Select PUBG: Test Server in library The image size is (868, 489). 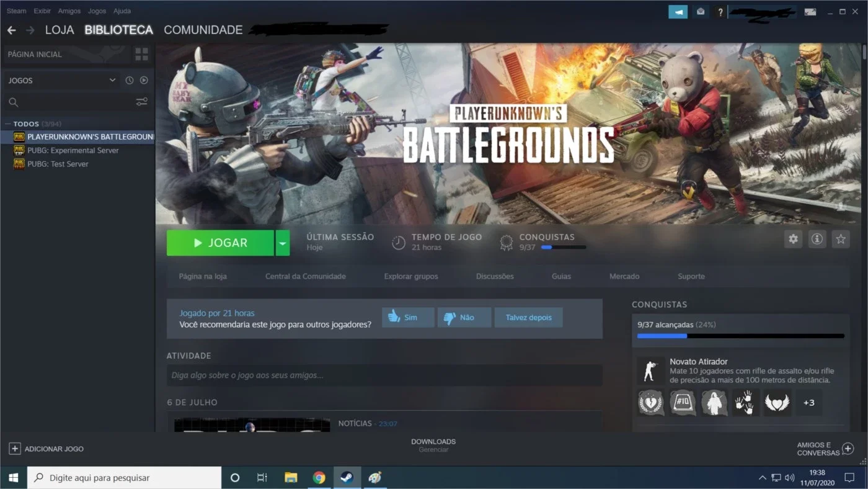58,164
